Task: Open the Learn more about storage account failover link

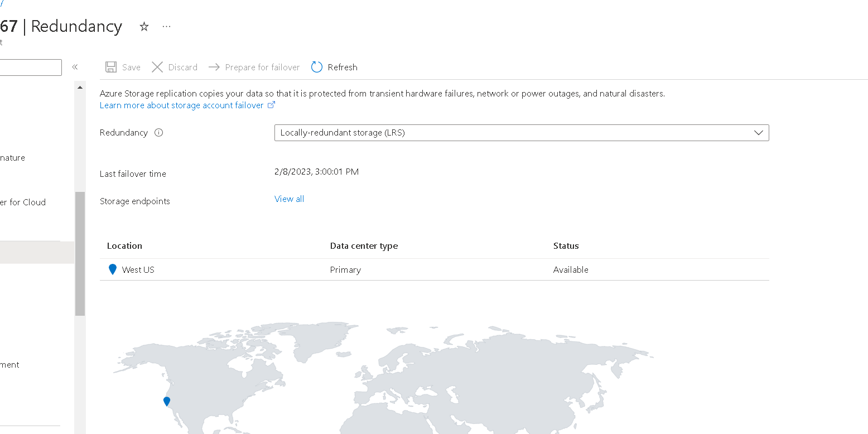Action: [187, 105]
